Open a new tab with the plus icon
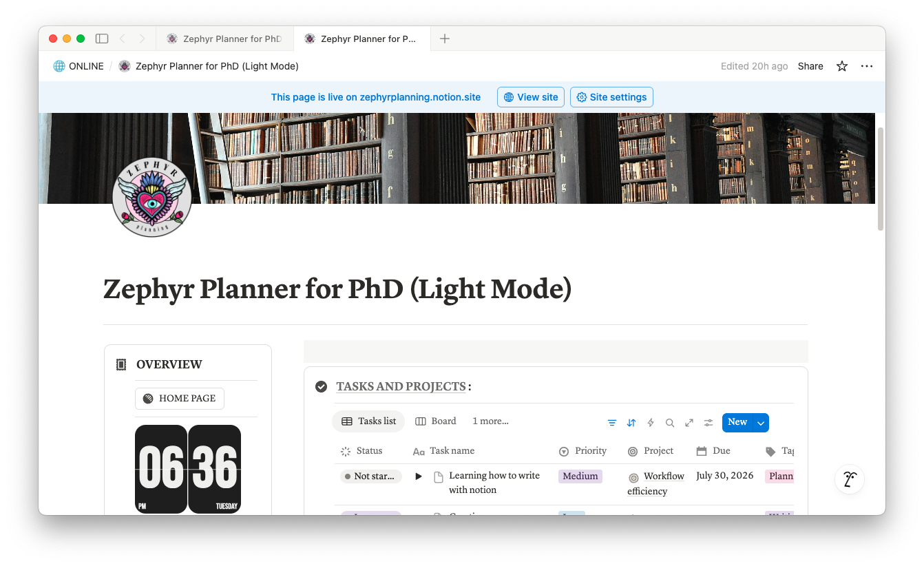Image resolution: width=924 pixels, height=566 pixels. (x=445, y=39)
